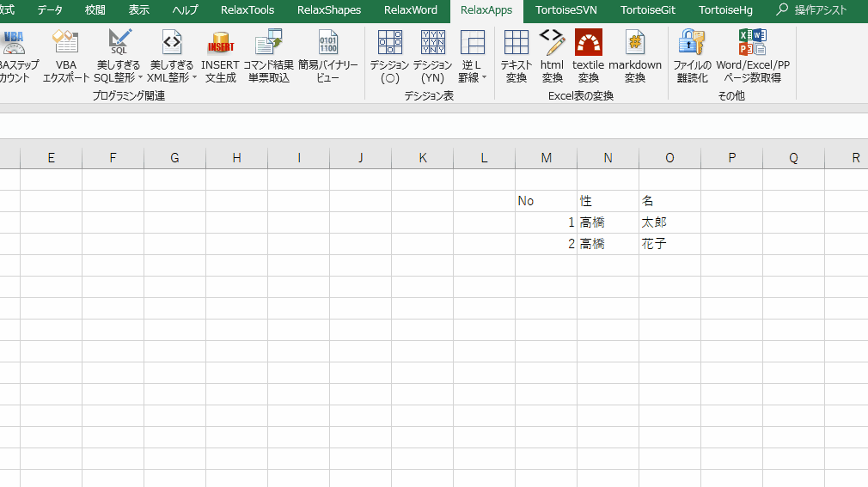Select the cell with number 1

pos(547,222)
